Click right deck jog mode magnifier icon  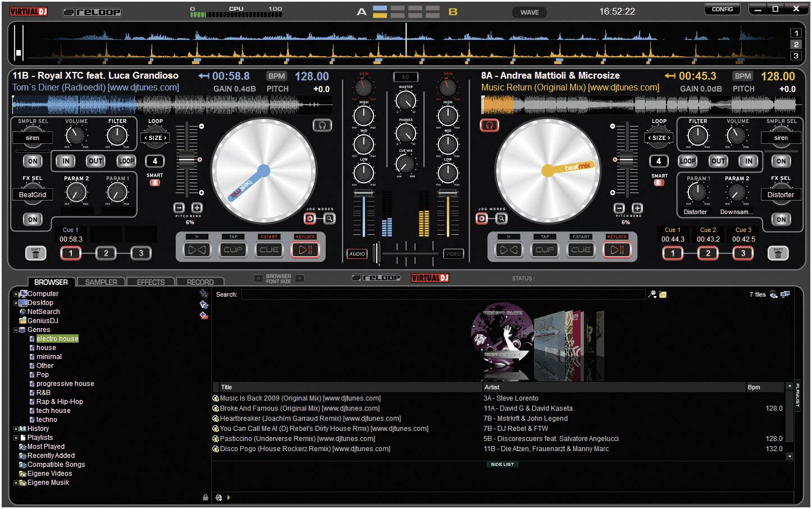click(x=501, y=219)
